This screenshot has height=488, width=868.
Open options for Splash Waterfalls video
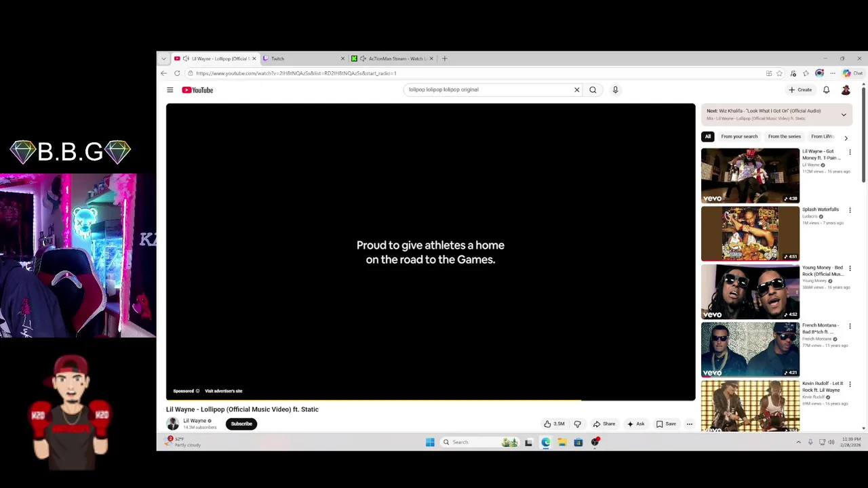(x=850, y=210)
